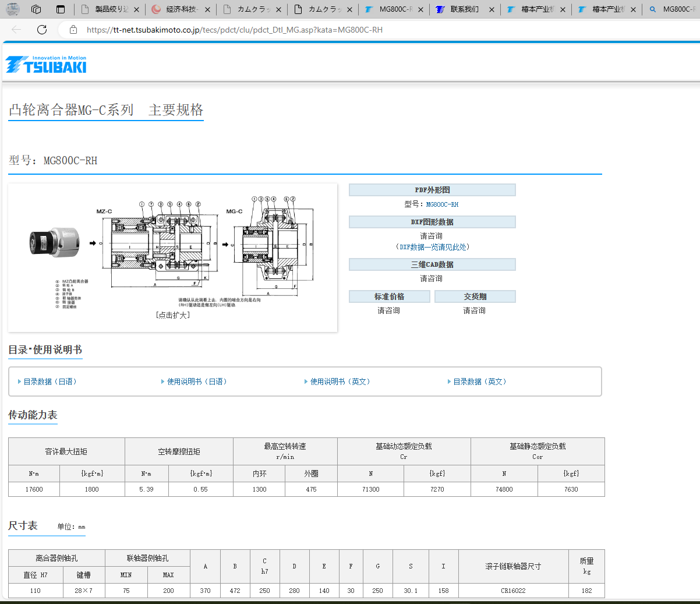Click the tab layout icon near the tabs
Image resolution: width=700 pixels, height=604 pixels.
tap(60, 9)
